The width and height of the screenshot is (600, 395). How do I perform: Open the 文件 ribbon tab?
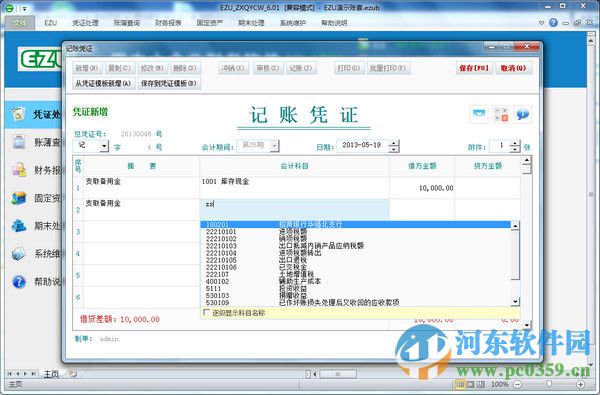click(x=20, y=23)
